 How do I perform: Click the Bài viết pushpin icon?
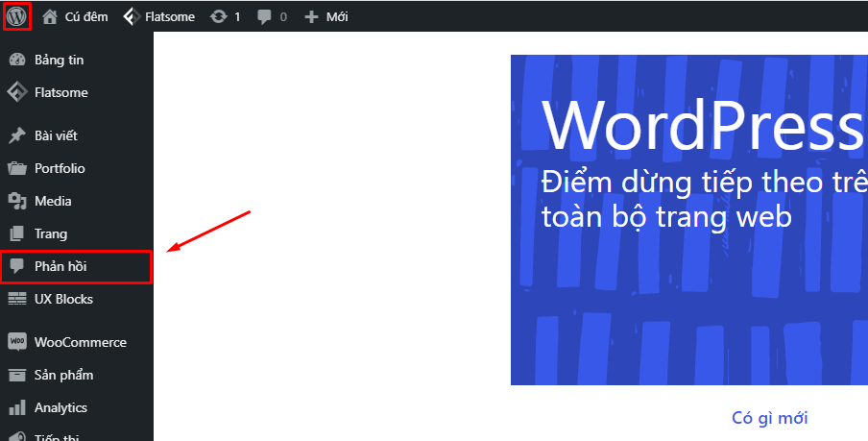coord(16,135)
